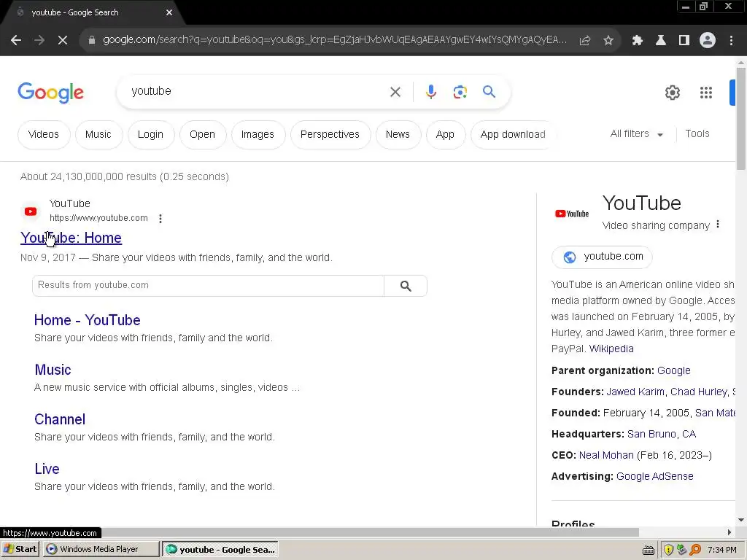
Task: Open knowledge panel more-options dots
Action: (718, 225)
